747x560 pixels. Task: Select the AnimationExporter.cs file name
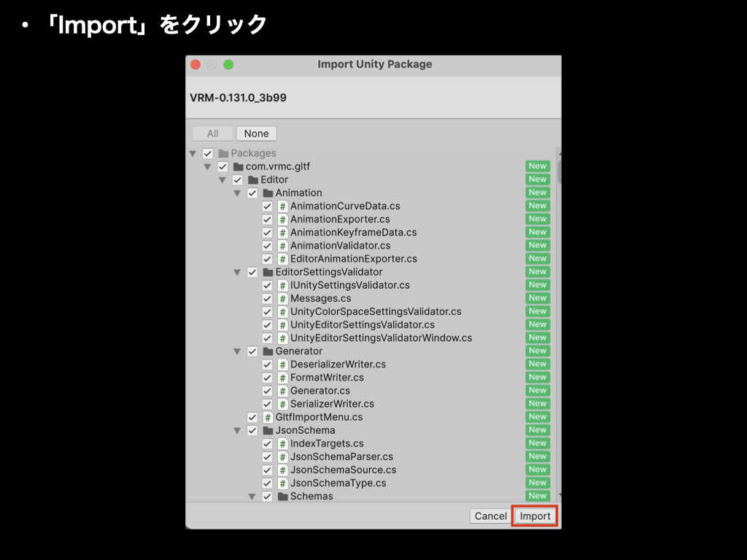[340, 219]
